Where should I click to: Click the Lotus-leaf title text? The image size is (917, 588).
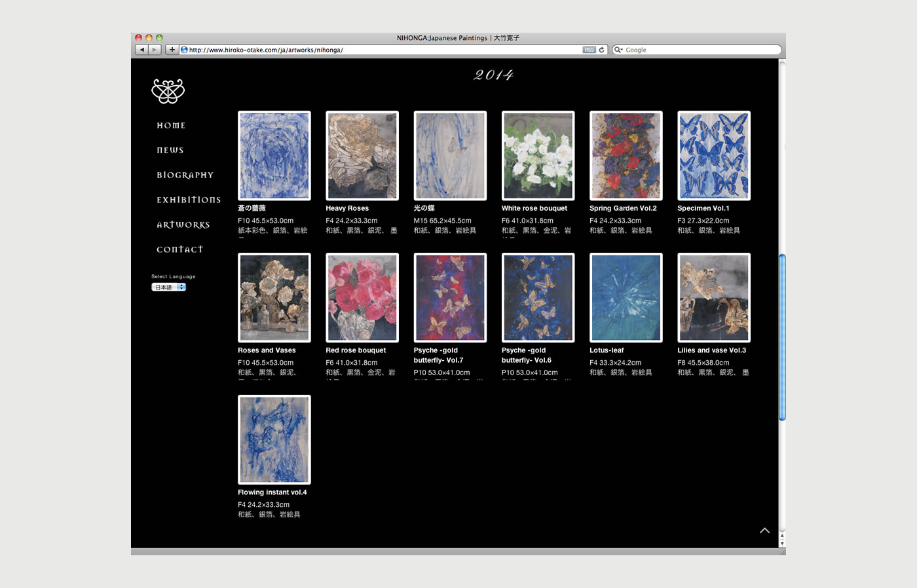(x=607, y=350)
